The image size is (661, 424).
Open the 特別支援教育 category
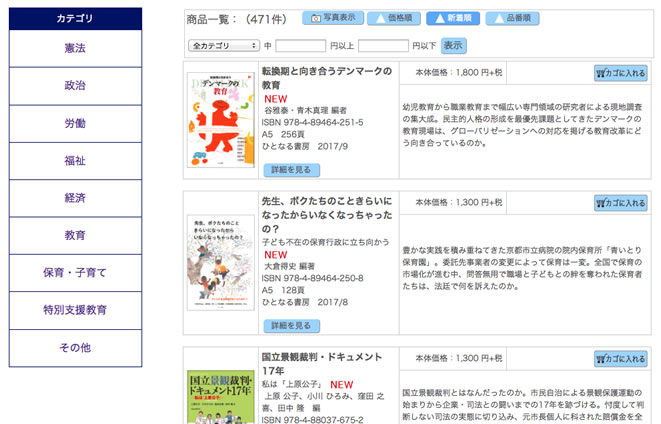click(x=75, y=310)
